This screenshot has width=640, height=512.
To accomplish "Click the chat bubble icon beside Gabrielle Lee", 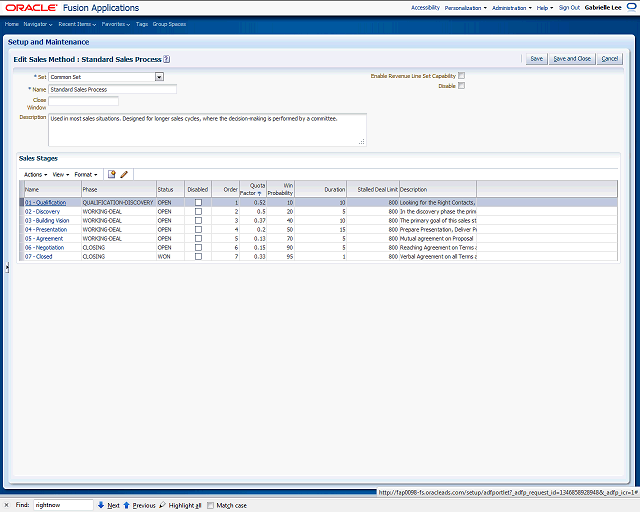I will point(631,7).
